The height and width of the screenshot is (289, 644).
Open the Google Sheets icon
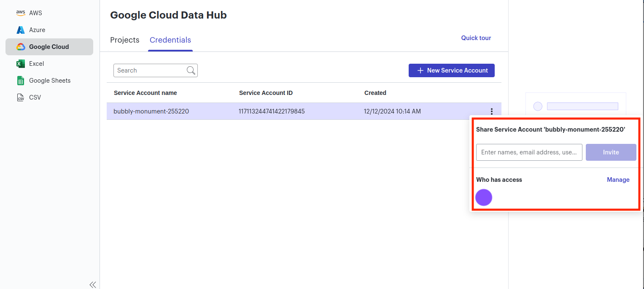click(21, 81)
